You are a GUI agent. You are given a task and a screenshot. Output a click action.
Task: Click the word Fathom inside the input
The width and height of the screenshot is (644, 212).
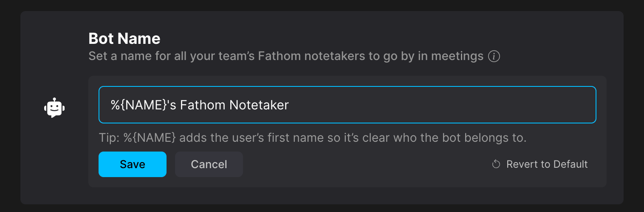point(203,105)
